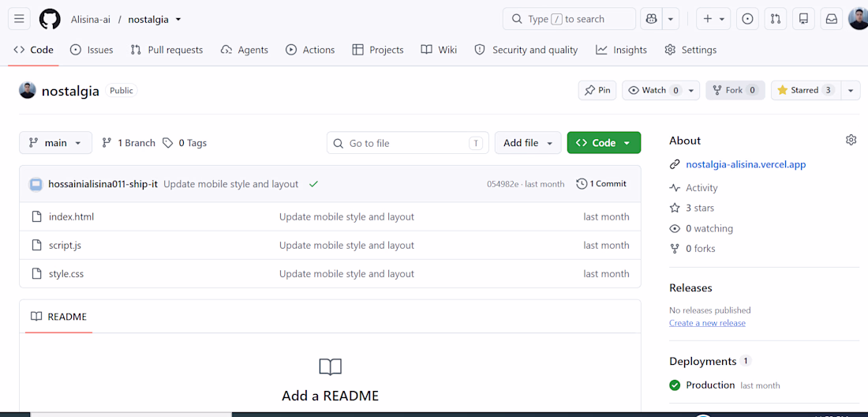
Task: Open the issues shortcut icon in header
Action: (x=747, y=19)
